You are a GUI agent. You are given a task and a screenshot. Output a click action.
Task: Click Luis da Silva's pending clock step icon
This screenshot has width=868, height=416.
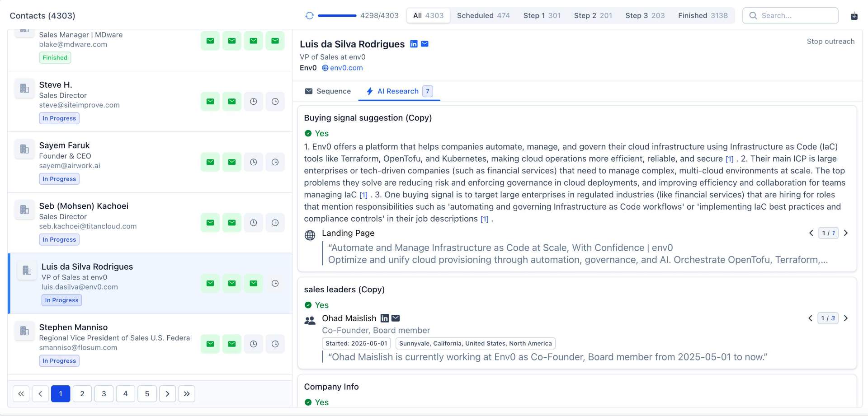click(275, 283)
